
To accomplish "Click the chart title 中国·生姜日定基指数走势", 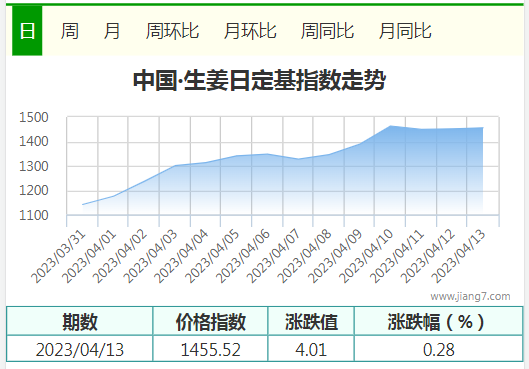I will point(259,80).
